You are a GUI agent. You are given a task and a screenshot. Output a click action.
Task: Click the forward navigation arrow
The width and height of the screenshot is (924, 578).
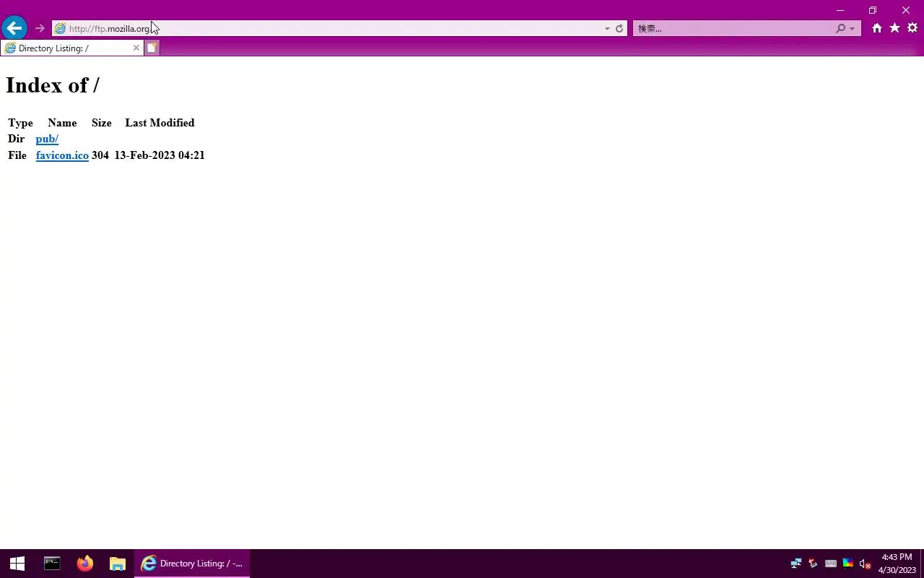click(40, 28)
